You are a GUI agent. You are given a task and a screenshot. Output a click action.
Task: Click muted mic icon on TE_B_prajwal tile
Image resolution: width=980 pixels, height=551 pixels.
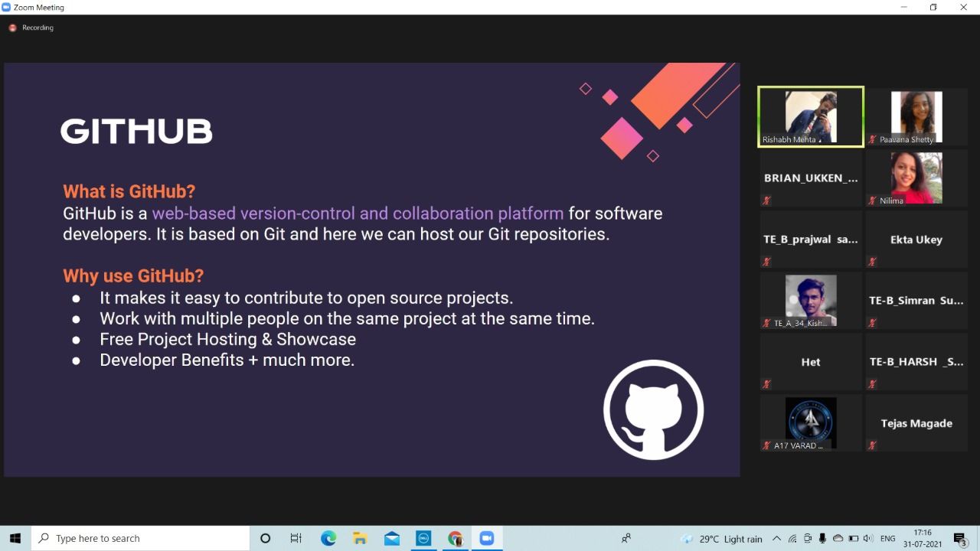click(x=766, y=262)
